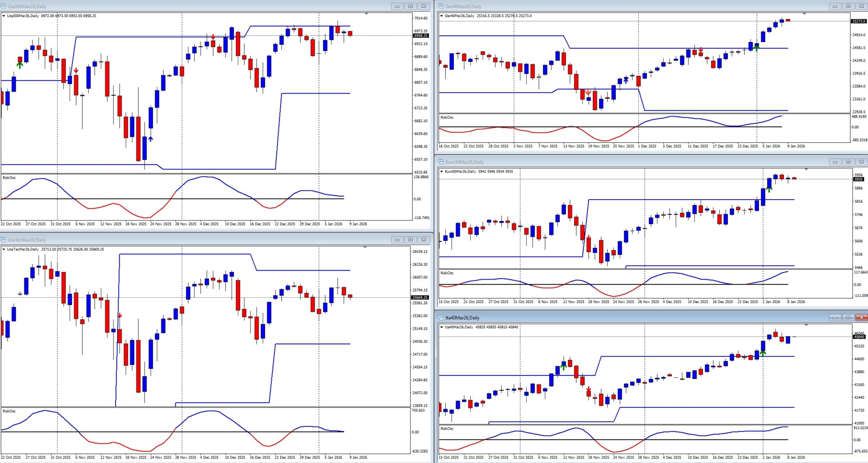
Task: Minimize the UsaTecMar26 chart window
Action: tap(397, 240)
